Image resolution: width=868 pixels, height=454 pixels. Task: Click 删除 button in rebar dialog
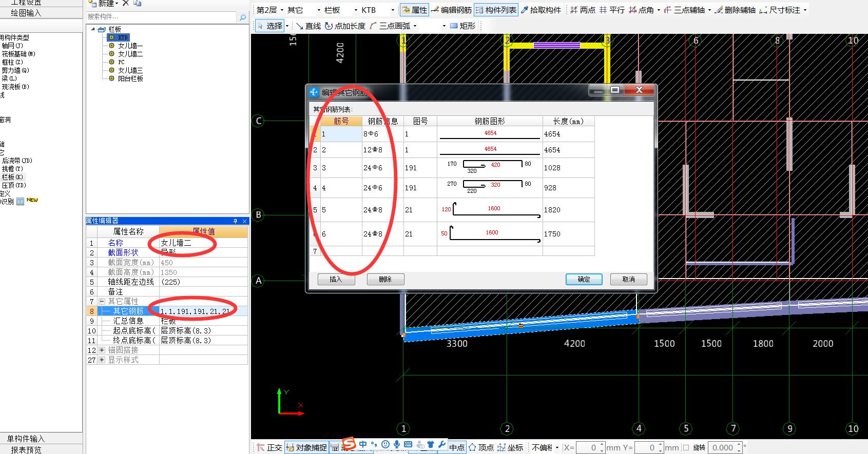point(385,279)
